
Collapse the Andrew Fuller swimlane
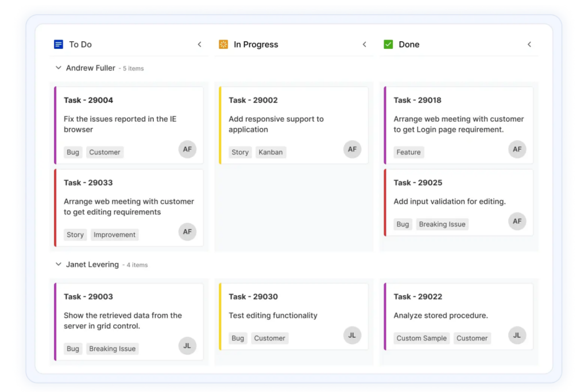[x=59, y=68]
